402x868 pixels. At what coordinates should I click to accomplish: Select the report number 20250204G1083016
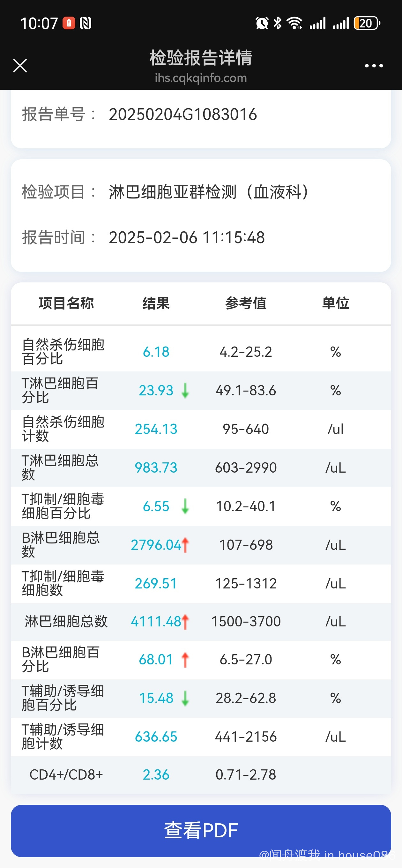coord(183,115)
